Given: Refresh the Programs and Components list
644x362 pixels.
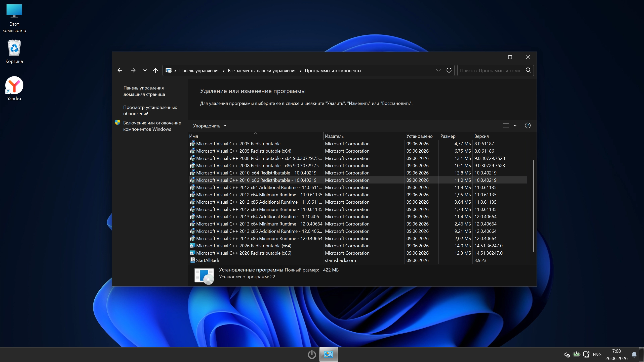Looking at the screenshot, I should click(x=449, y=70).
